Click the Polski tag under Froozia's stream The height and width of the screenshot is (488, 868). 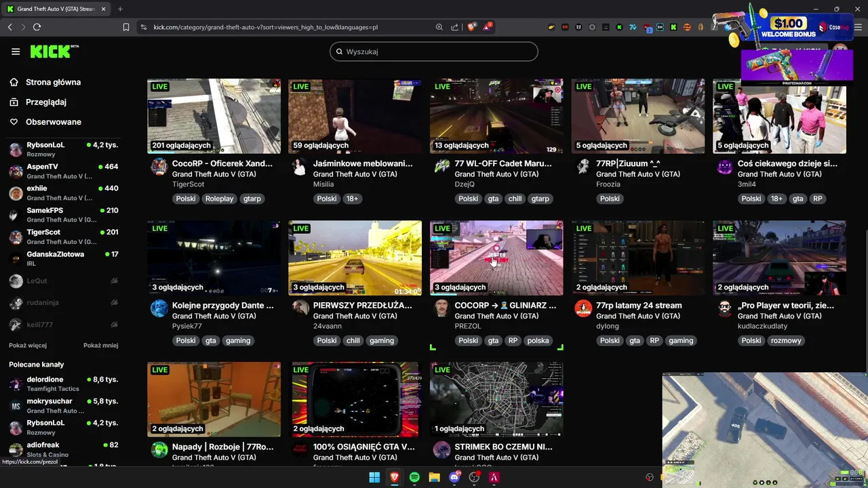point(610,199)
